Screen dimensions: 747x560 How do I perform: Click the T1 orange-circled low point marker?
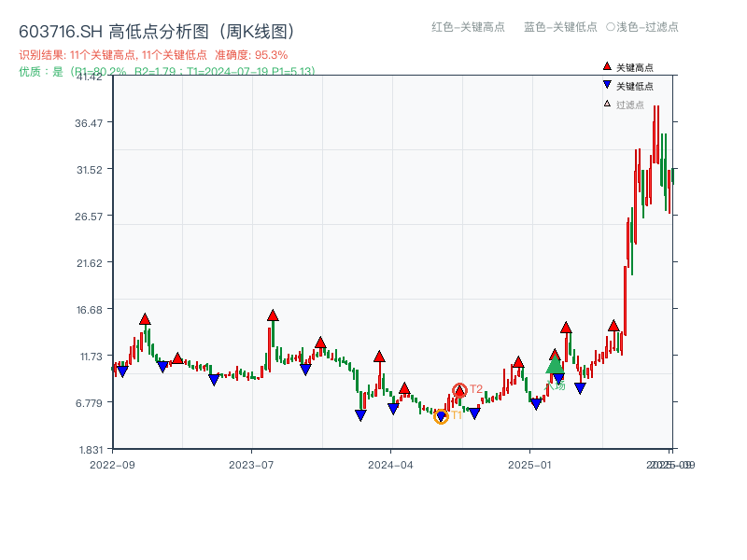[x=442, y=414]
